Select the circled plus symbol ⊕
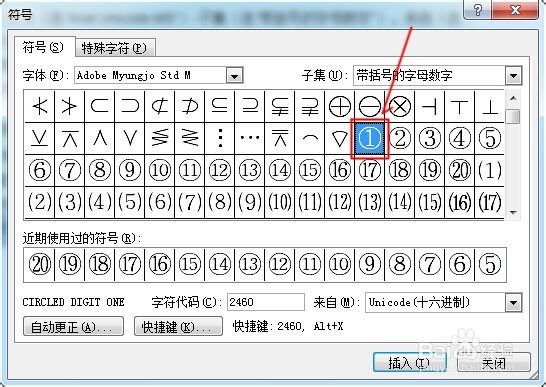The image size is (546, 387). (x=340, y=106)
